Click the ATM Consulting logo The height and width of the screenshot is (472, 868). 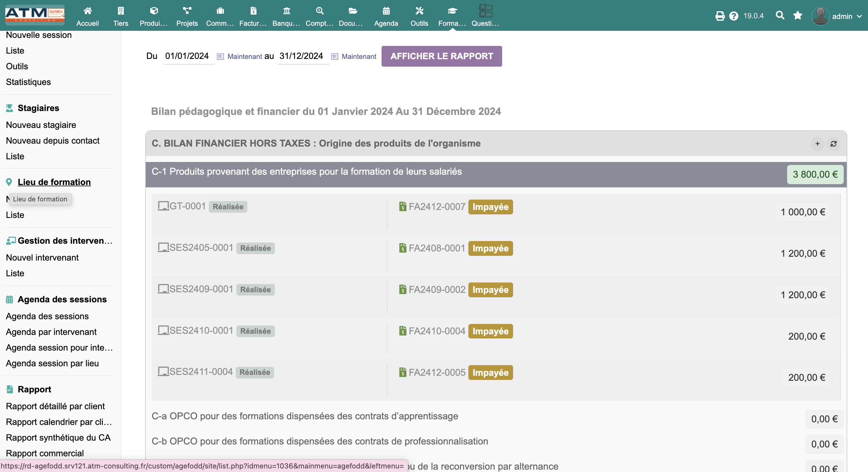tap(35, 15)
